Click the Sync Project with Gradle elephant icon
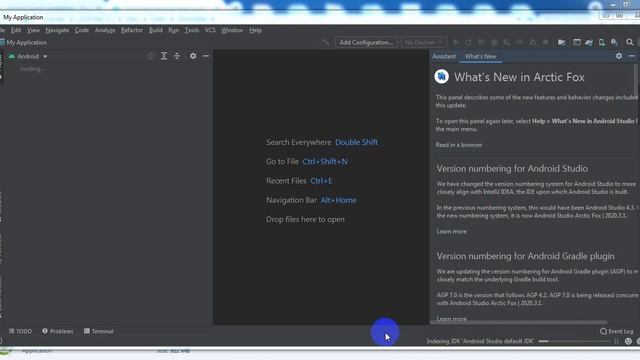640x360 pixels. point(589,42)
